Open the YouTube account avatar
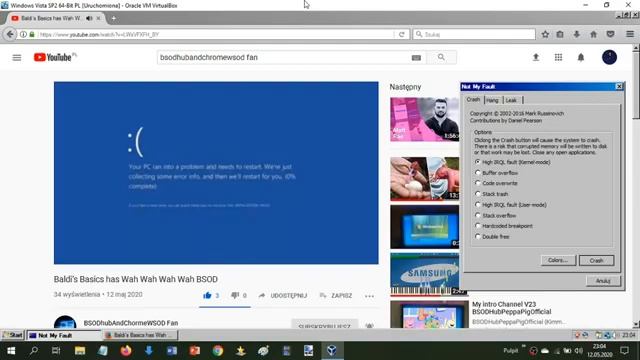640x360 pixels. pyautogui.click(x=609, y=57)
